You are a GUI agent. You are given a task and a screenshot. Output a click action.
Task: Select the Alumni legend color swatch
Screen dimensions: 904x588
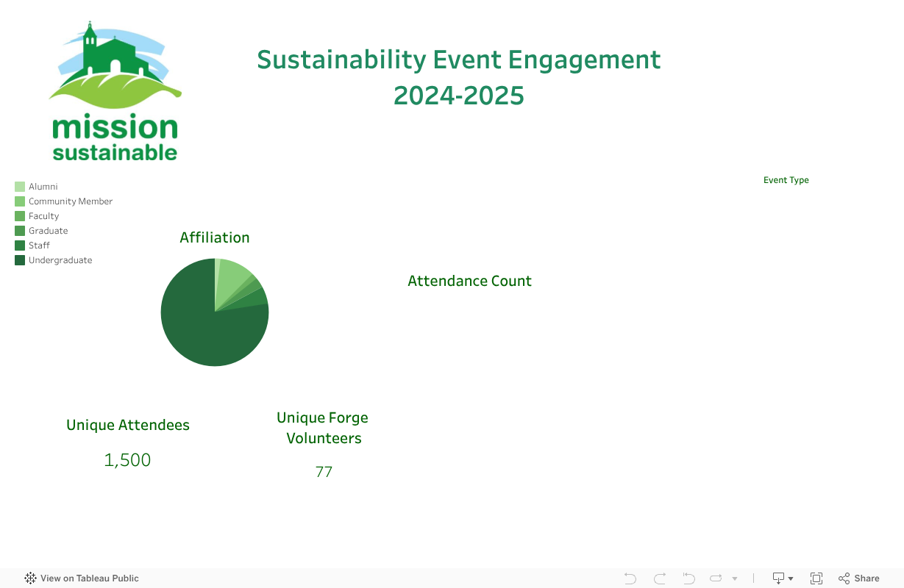tap(20, 187)
